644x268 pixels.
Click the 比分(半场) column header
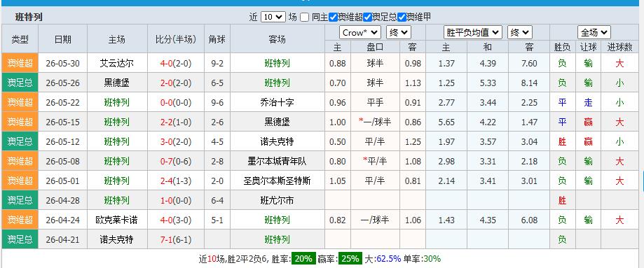(x=176, y=39)
